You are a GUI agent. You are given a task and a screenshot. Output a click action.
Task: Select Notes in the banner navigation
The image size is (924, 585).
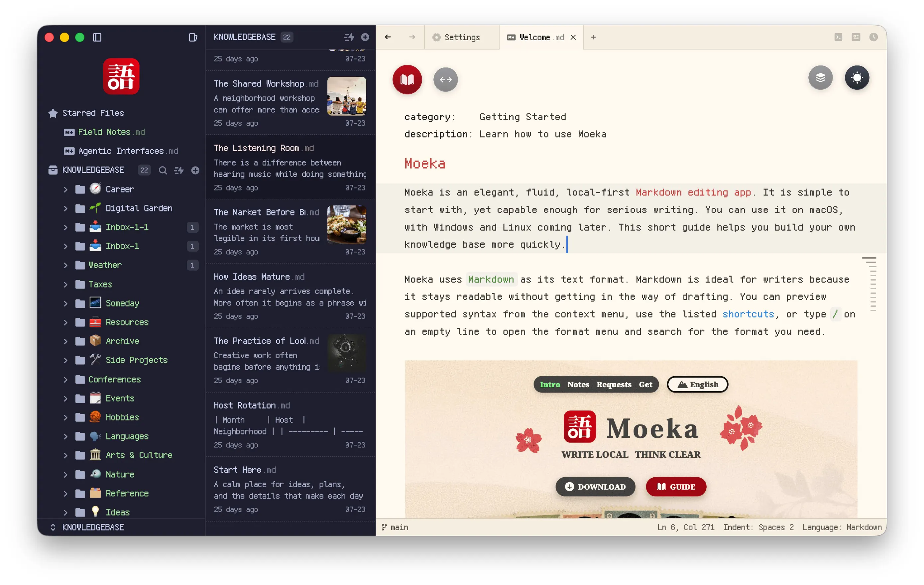click(578, 385)
